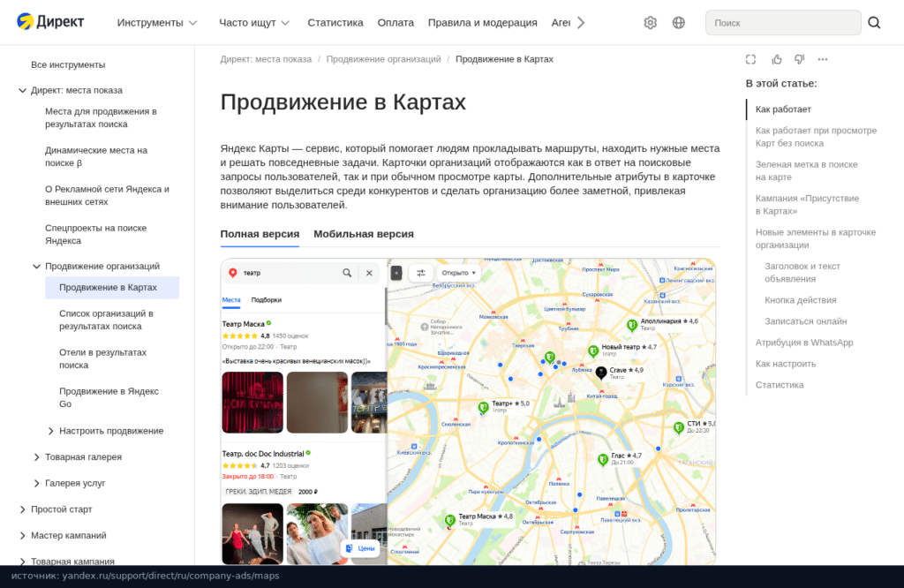Show more header menu items arrow

(x=581, y=22)
